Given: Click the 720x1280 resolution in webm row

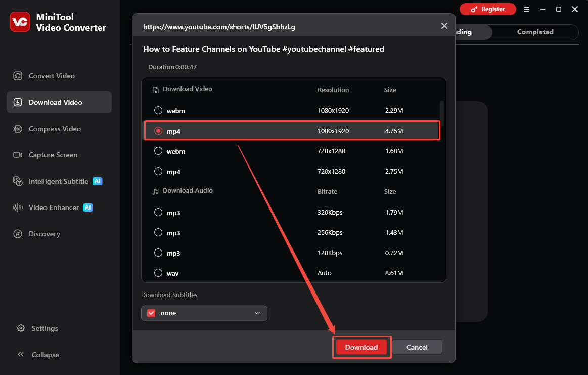Looking at the screenshot, I should [x=332, y=151].
